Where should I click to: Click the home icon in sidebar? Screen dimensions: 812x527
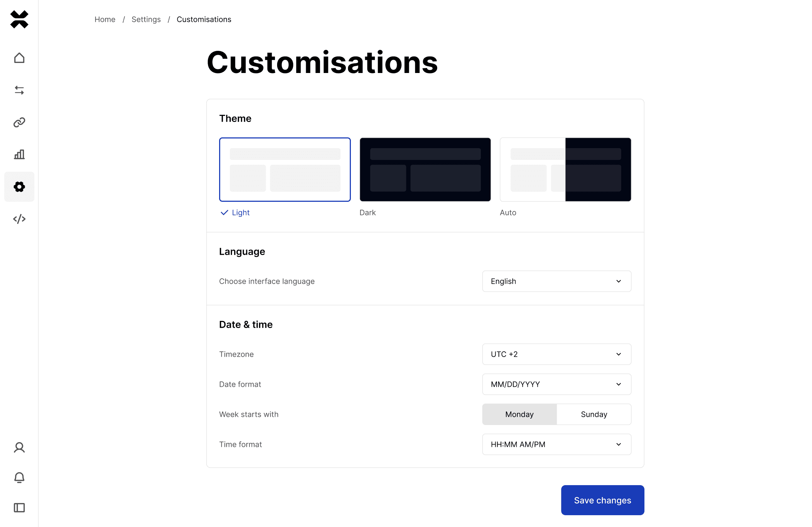pyautogui.click(x=19, y=58)
